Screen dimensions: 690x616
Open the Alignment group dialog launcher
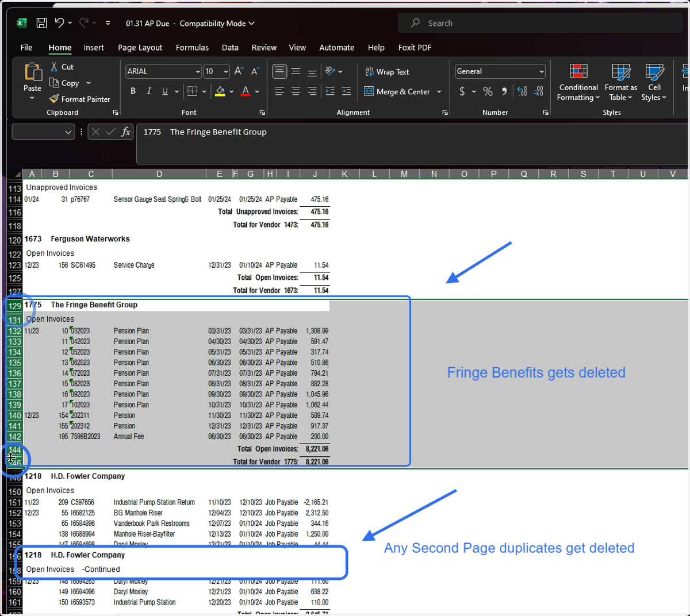pyautogui.click(x=445, y=113)
